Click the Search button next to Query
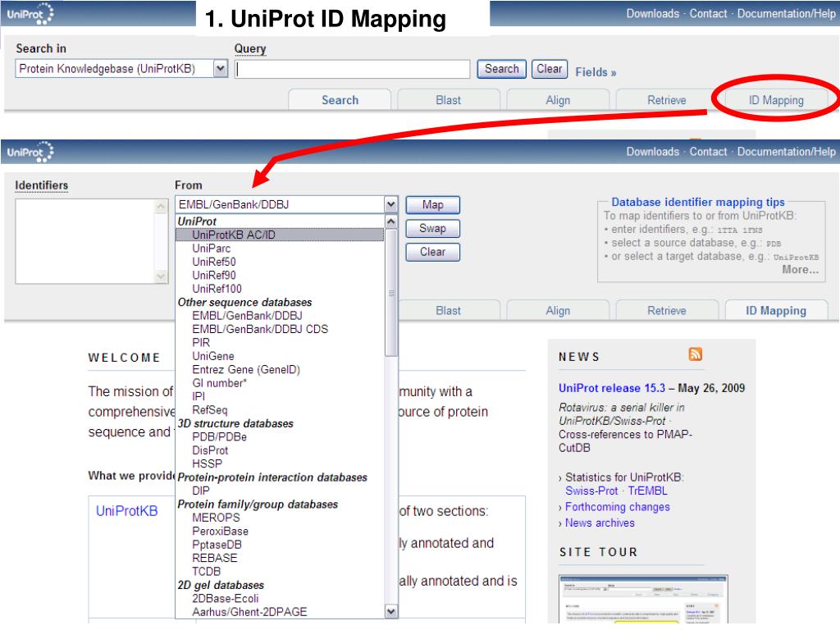840x630 pixels. [501, 69]
